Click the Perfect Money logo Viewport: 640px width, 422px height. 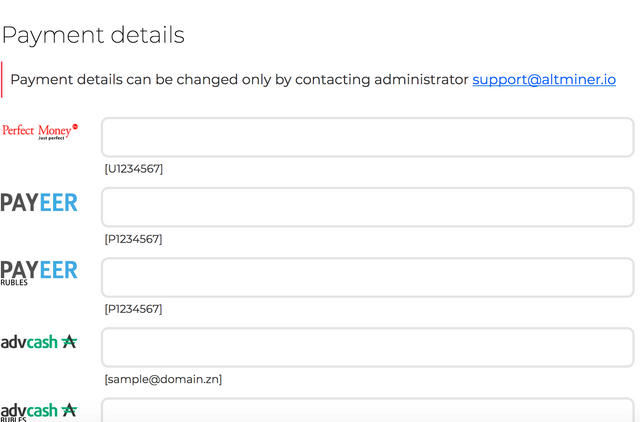pyautogui.click(x=40, y=131)
